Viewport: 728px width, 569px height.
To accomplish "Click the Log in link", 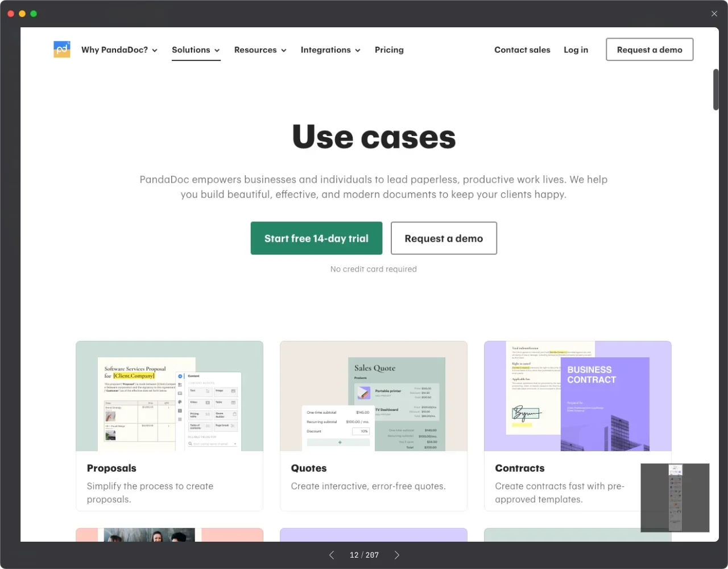I will pyautogui.click(x=576, y=50).
